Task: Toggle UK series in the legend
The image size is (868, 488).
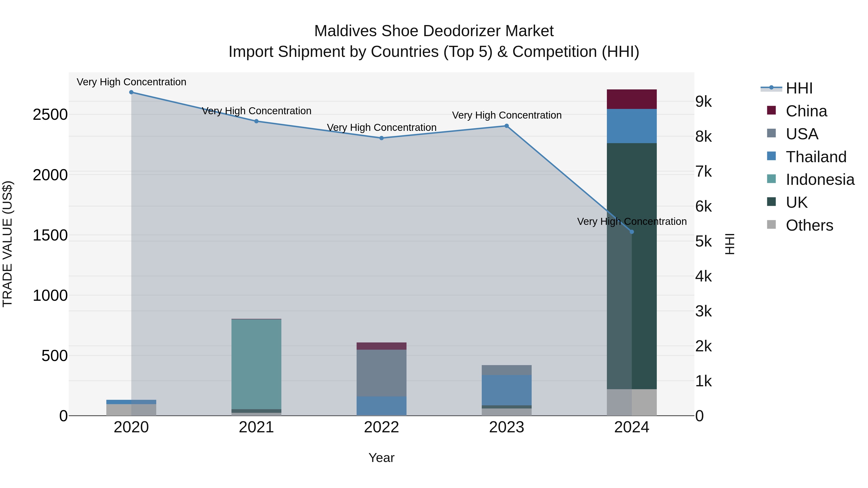Action: (x=787, y=202)
